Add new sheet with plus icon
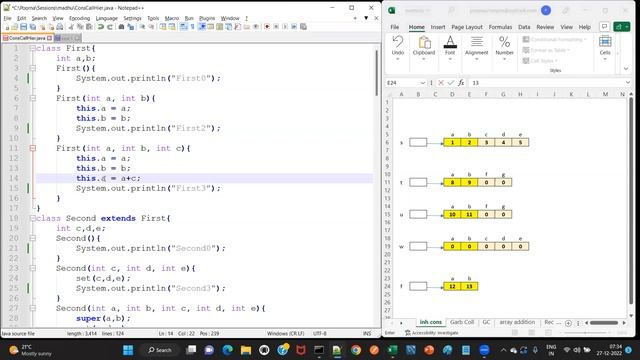The height and width of the screenshot is (360, 640). pyautogui.click(x=568, y=323)
